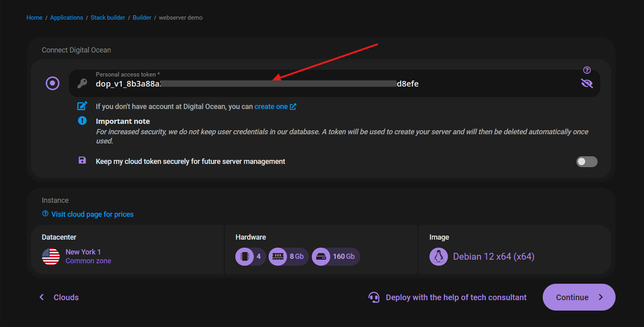644x327 pixels.
Task: Click the key icon beside token field
Action: coord(82,83)
